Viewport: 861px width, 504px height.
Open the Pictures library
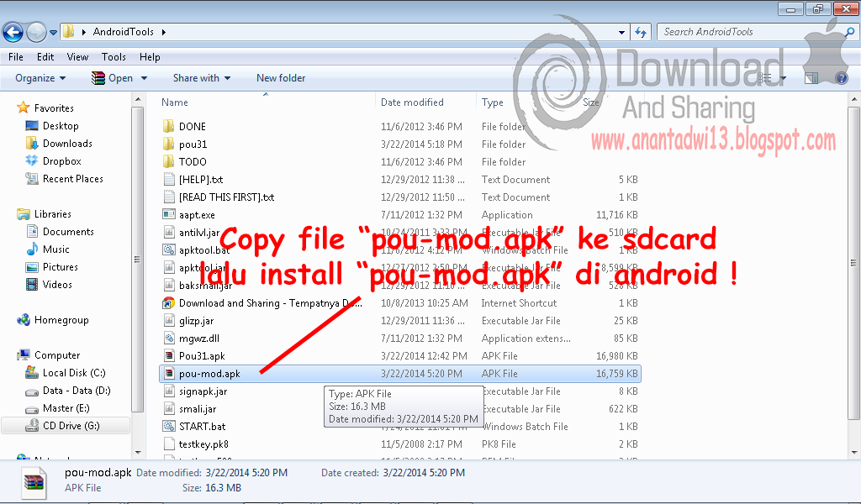[60, 267]
